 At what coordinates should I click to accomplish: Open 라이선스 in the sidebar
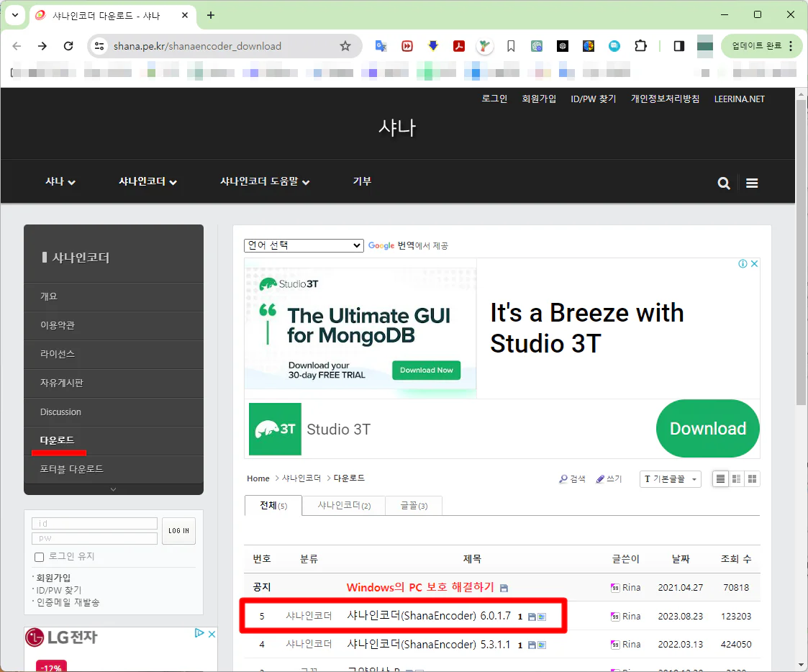coord(114,354)
